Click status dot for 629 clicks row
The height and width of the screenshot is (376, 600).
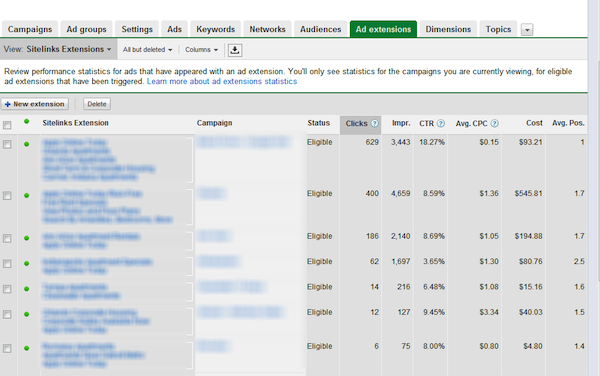click(26, 144)
